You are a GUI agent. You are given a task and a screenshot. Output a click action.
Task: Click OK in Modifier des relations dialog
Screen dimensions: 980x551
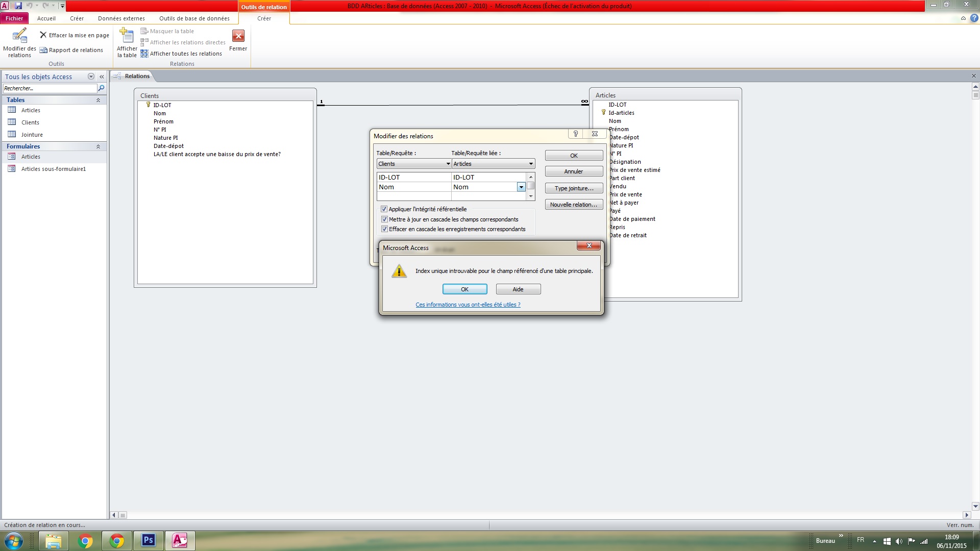click(x=574, y=156)
